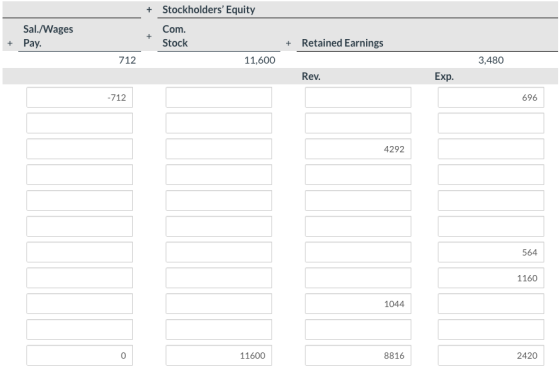Click the Sal./Wages Pay. field containing -712

79,97
